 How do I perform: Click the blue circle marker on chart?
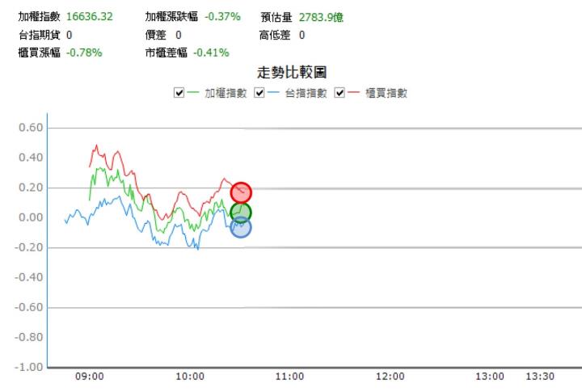point(241,227)
